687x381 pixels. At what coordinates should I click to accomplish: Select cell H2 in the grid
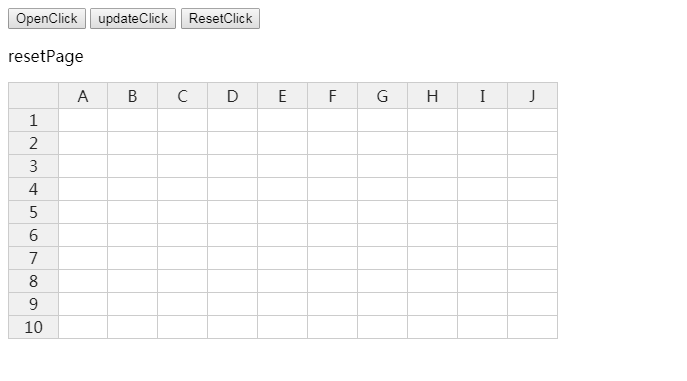pyautogui.click(x=432, y=143)
